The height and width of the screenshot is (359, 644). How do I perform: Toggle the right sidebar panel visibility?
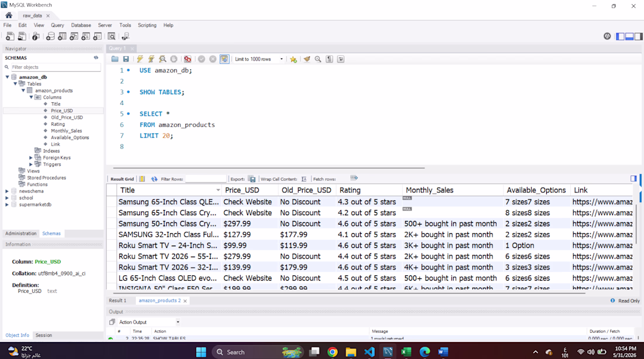pos(638,36)
